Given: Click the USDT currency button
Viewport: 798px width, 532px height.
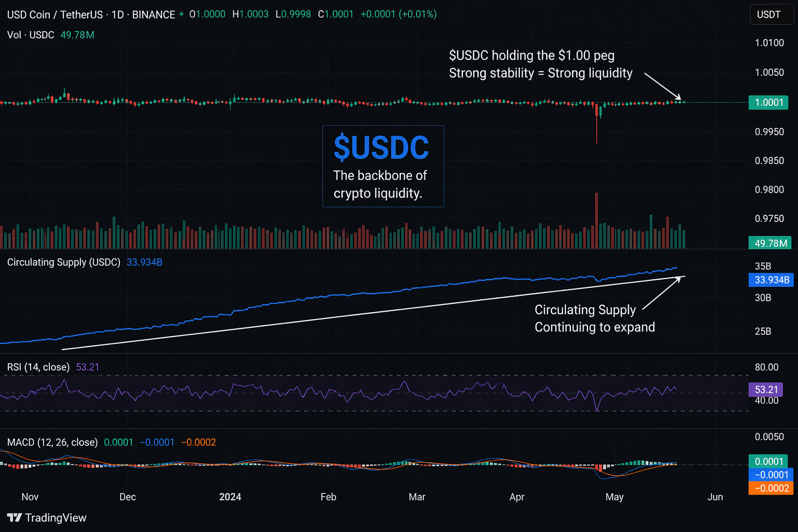Looking at the screenshot, I should tap(772, 15).
